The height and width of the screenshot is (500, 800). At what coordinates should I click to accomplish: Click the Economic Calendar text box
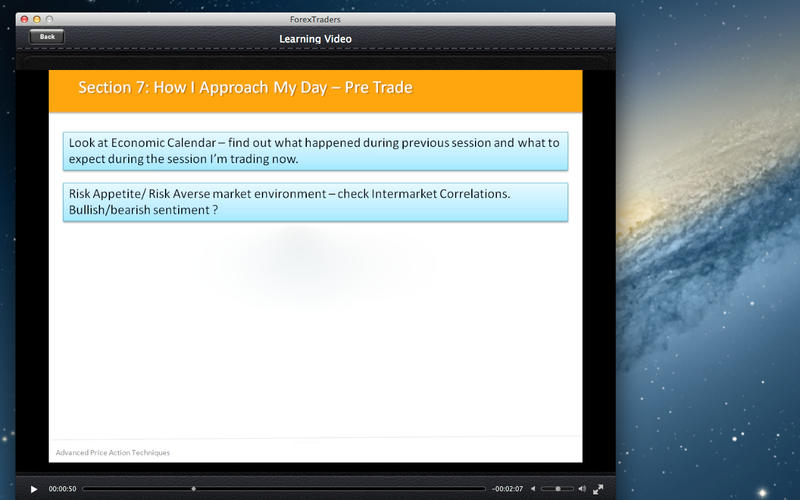click(x=315, y=150)
